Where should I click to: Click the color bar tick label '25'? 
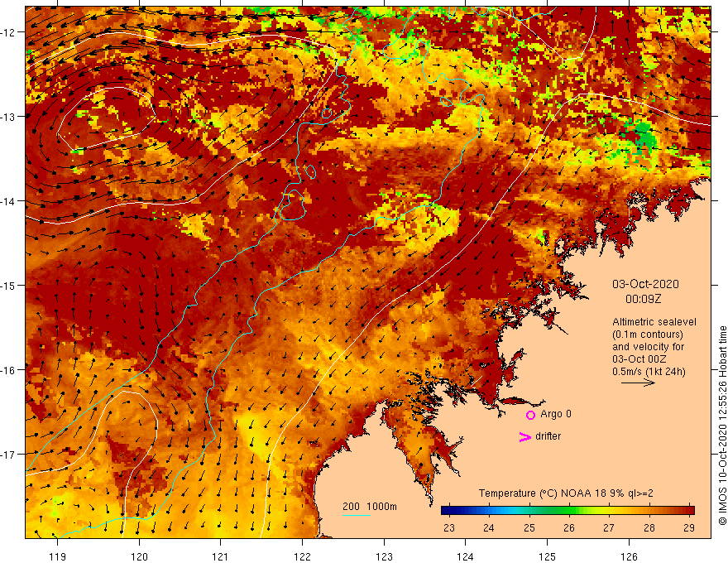pyautogui.click(x=529, y=527)
